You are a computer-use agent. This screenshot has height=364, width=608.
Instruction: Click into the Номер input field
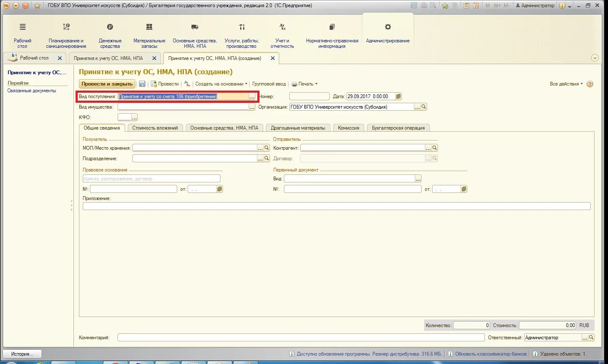click(x=309, y=96)
